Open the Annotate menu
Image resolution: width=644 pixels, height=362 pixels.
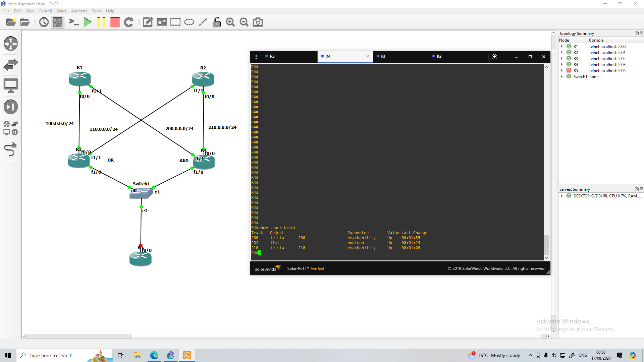pos(79,11)
